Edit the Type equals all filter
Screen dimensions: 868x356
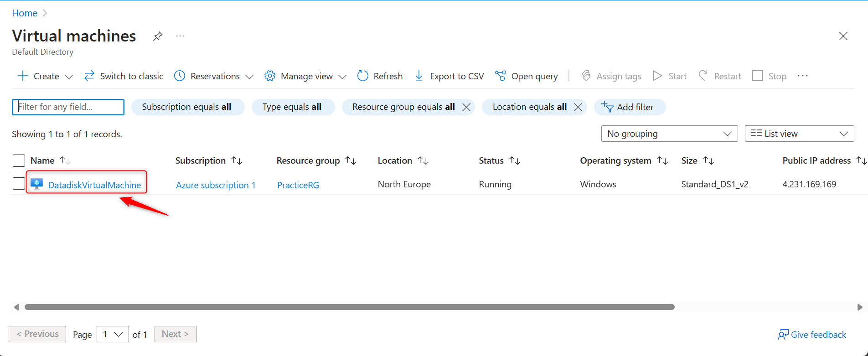293,107
